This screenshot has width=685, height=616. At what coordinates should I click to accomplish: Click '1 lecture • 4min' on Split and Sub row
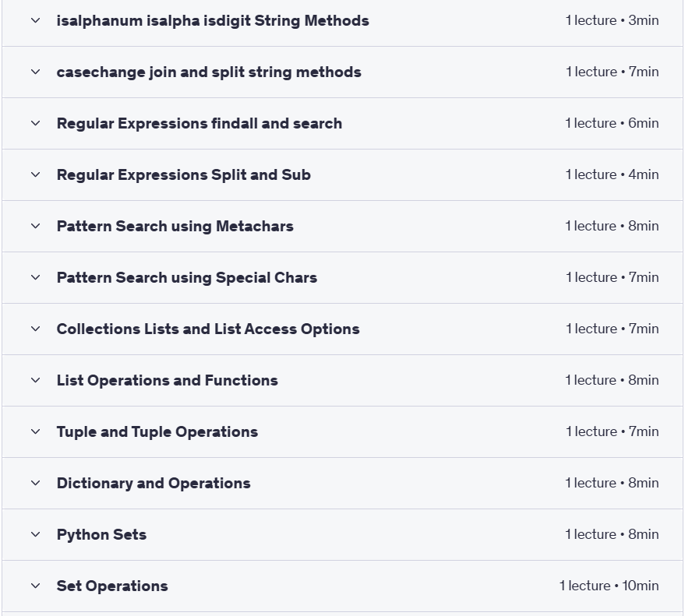(612, 174)
